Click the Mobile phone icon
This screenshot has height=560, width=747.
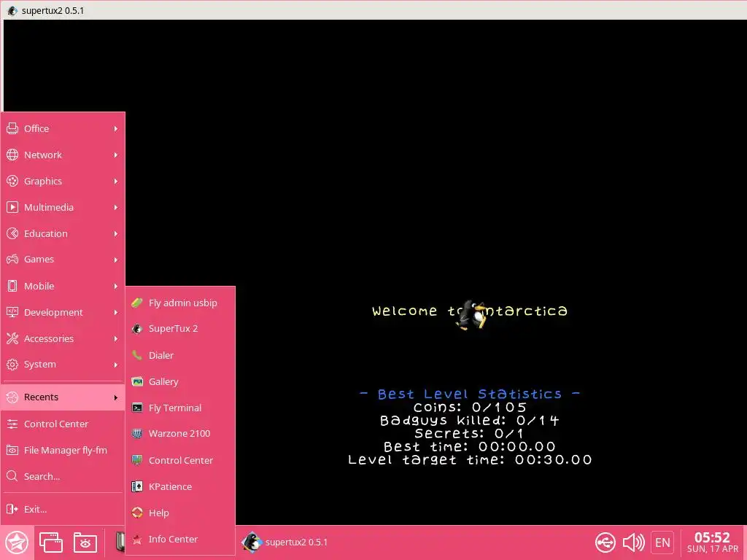coord(12,286)
